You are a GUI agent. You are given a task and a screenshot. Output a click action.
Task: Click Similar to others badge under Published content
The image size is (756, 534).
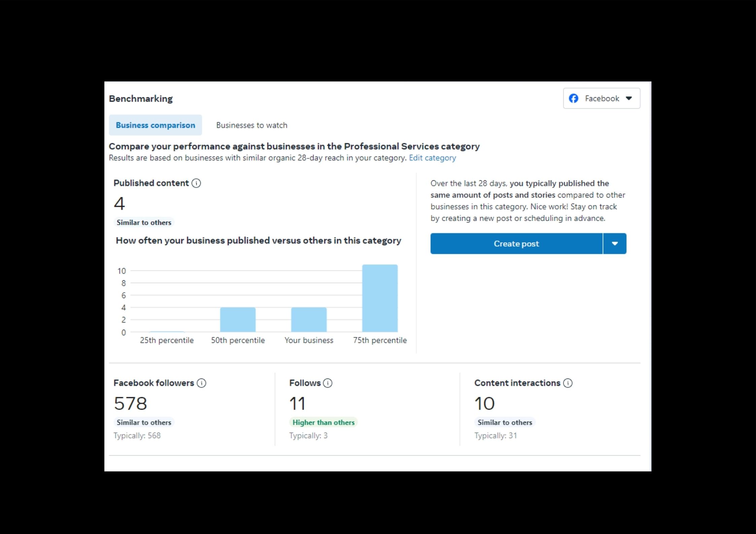point(144,222)
